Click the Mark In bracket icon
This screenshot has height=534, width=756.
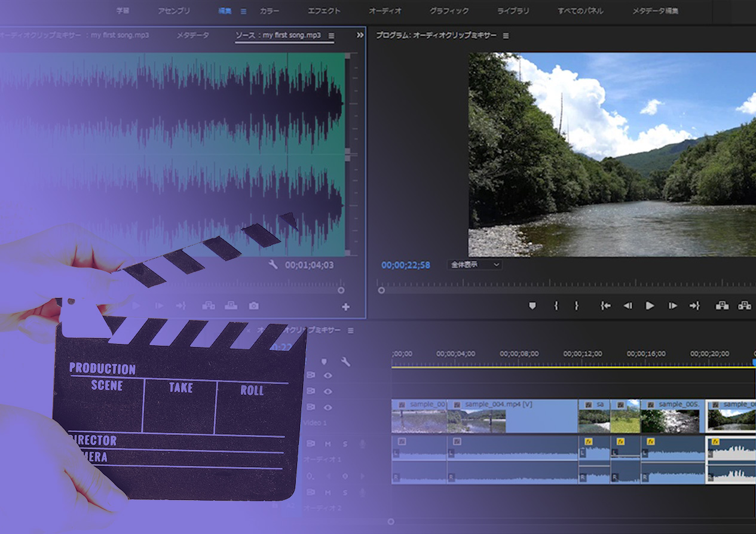(x=556, y=306)
